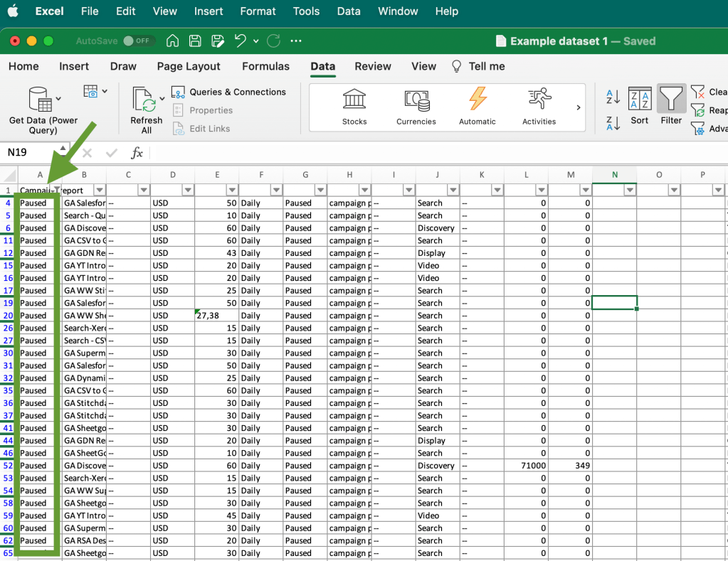
Task: Click the Sort A to Z ascending icon
Action: click(x=613, y=97)
